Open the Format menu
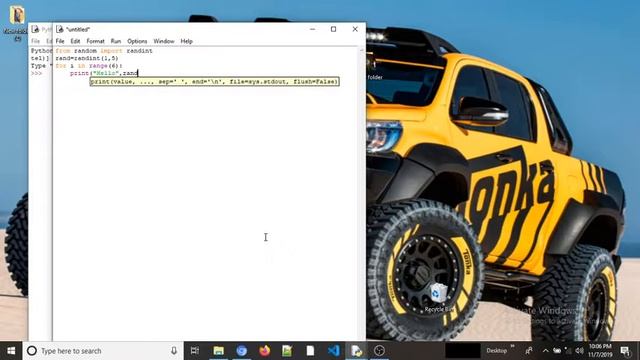640x360 pixels. [96, 41]
